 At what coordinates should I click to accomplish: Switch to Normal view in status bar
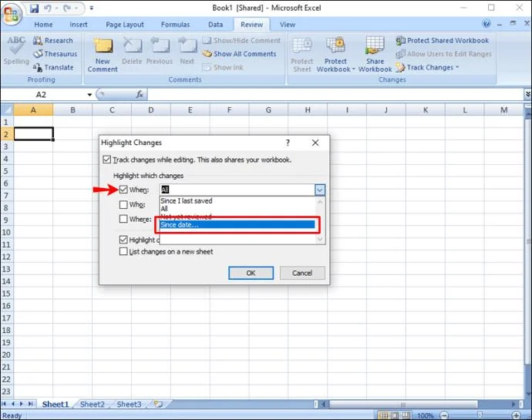(383, 415)
